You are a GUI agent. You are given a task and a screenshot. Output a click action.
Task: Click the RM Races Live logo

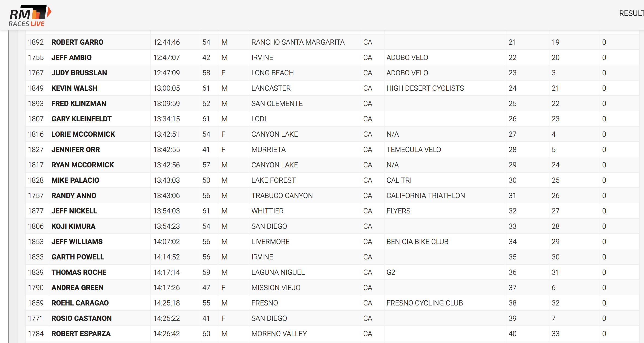30,16
